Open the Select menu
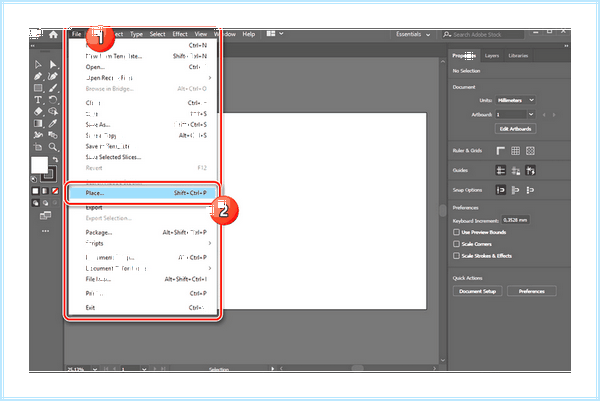The height and width of the screenshot is (401, 600). tap(157, 34)
